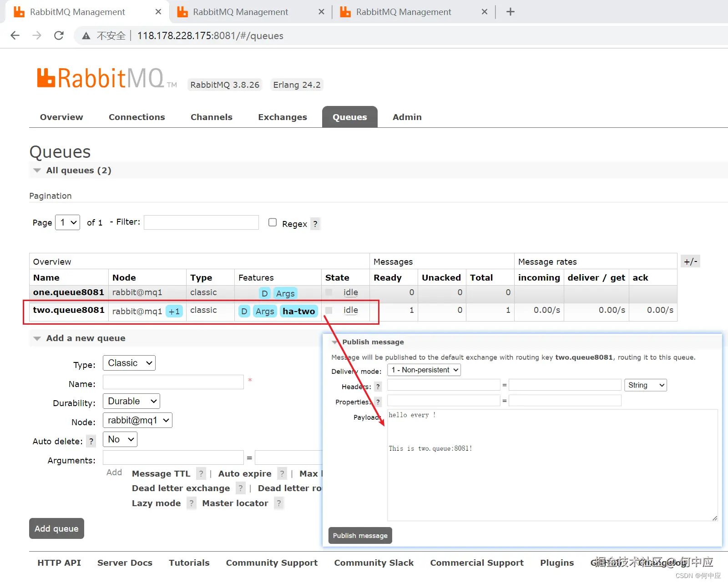Sort queues by the Name column
This screenshot has height=583, width=728.
[x=46, y=278]
